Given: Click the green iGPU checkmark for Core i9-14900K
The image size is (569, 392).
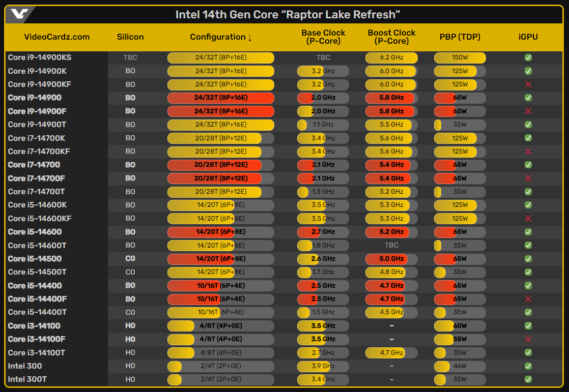Looking at the screenshot, I should pos(528,71).
